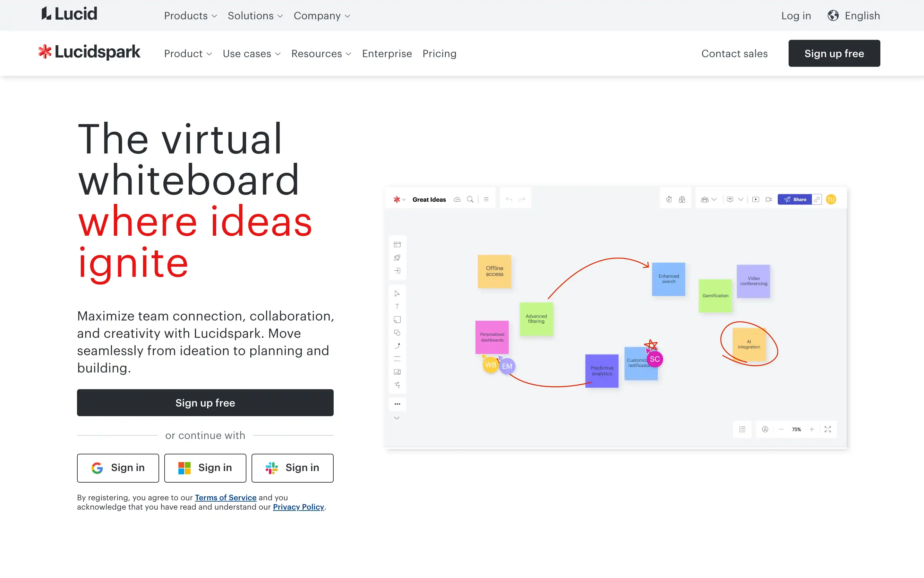
Task: Click the cloud saved-status icon
Action: coord(457,199)
